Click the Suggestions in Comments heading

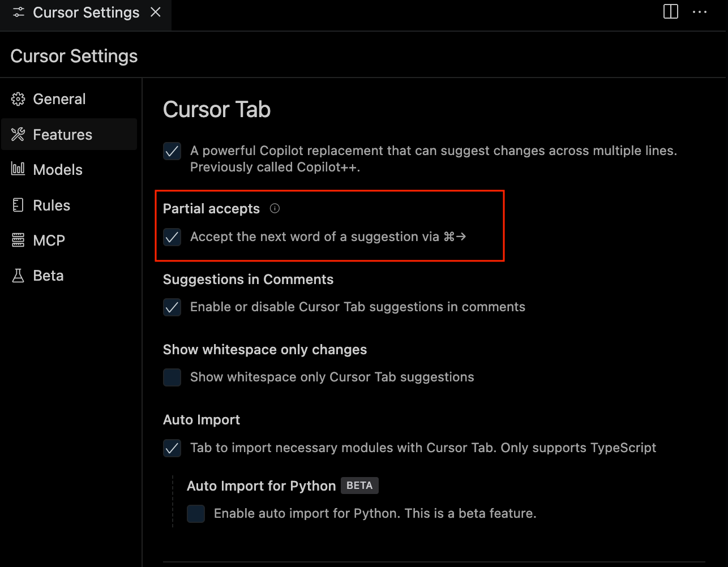(x=248, y=280)
